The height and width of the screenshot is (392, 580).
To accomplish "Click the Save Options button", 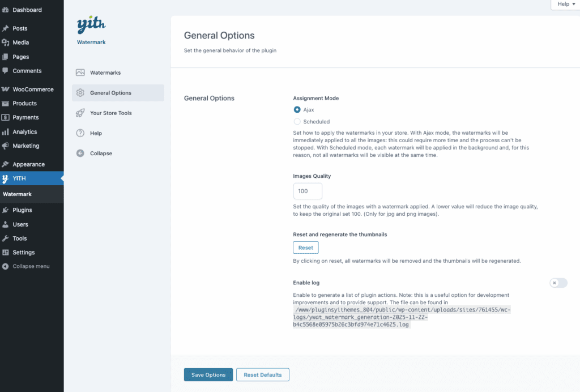I will pyautogui.click(x=208, y=374).
